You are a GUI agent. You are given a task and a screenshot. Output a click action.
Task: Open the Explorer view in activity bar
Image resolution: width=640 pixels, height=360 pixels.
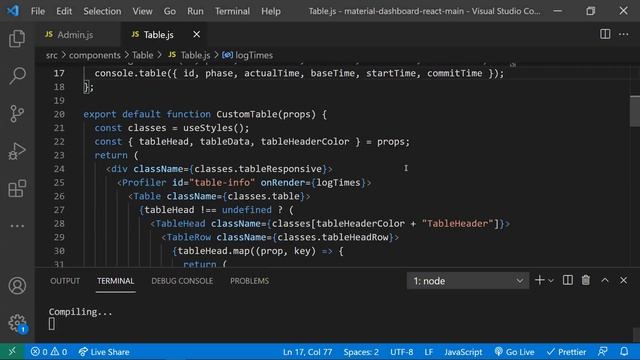[x=17, y=38]
